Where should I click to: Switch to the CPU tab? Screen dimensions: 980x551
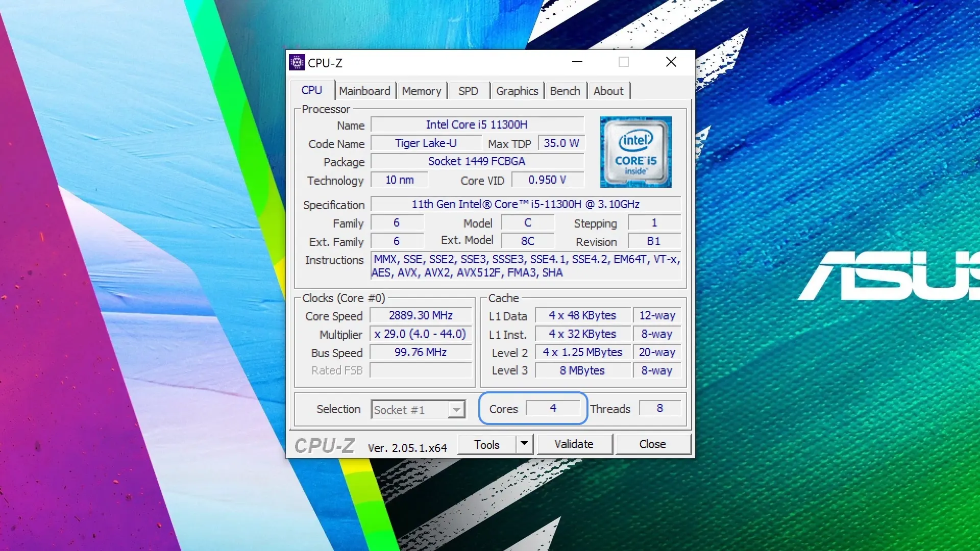311,90
